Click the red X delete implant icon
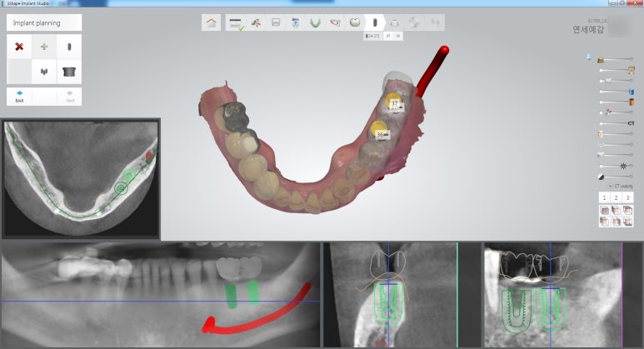644x349 pixels. (x=18, y=47)
